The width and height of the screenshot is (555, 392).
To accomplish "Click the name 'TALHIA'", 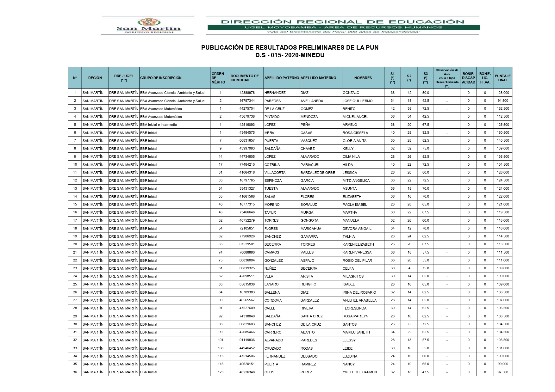I will coord(349,236).
